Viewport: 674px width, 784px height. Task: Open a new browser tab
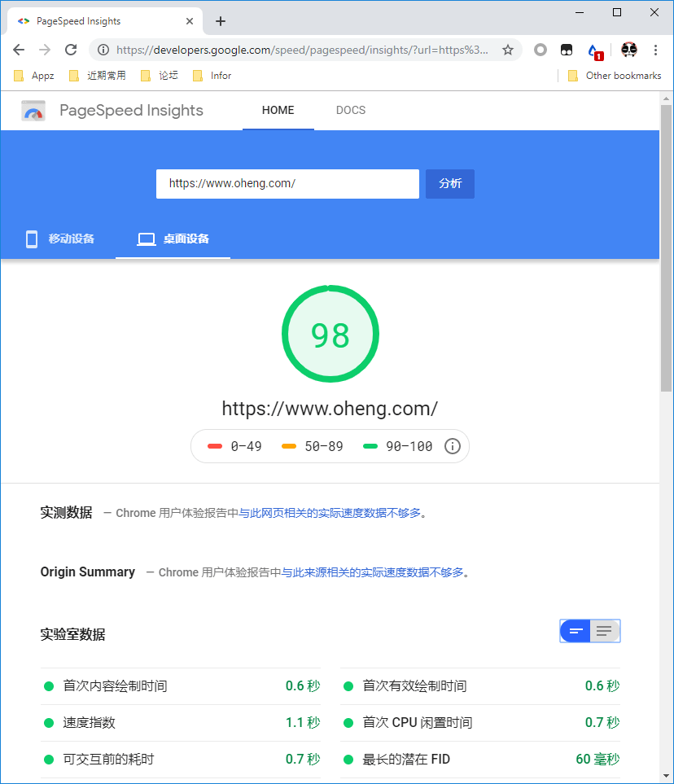[x=221, y=21]
